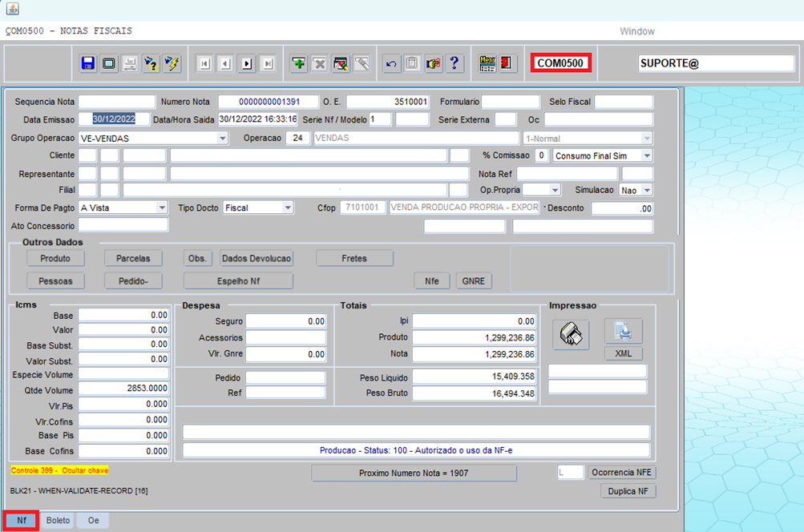This screenshot has height=532, width=804.
Task: Click the blue floppy disk Save icon
Action: pyautogui.click(x=88, y=63)
